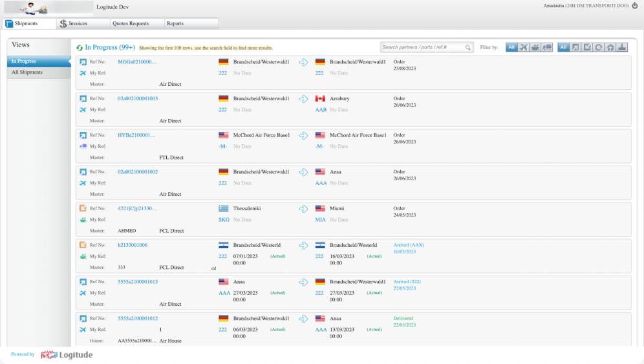Open the Reports tab
The image size is (644, 364).
[191, 23]
